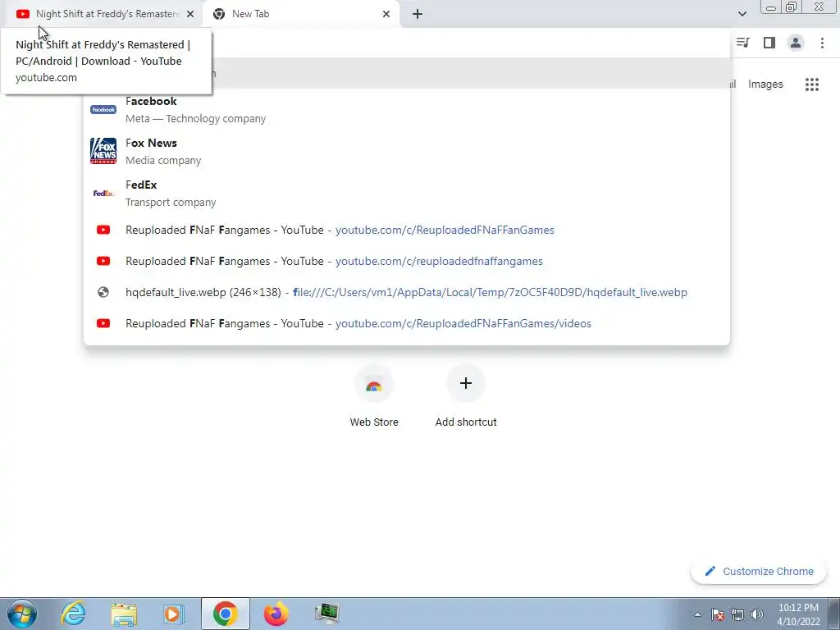840x630 pixels.
Task: Open the Chrome profile avatar menu
Action: click(x=796, y=43)
